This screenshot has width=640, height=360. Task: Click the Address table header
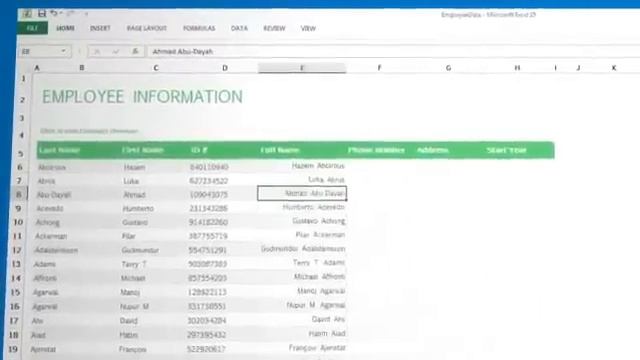pos(433,150)
